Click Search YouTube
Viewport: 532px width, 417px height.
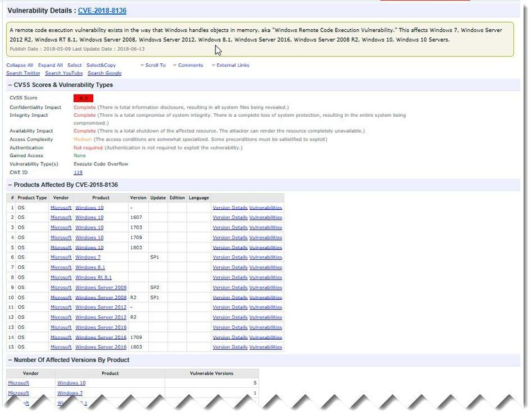tap(64, 73)
